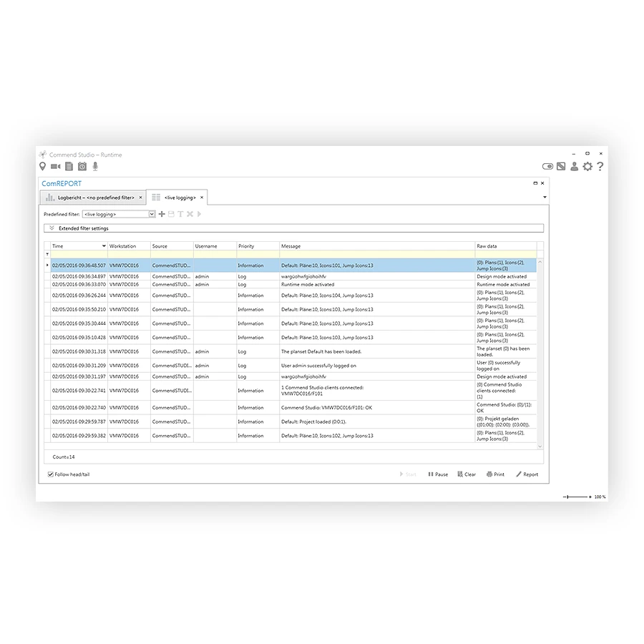Screen dimensions: 644x644
Task: Toggle the switch icon at top right
Action: pos(547,166)
